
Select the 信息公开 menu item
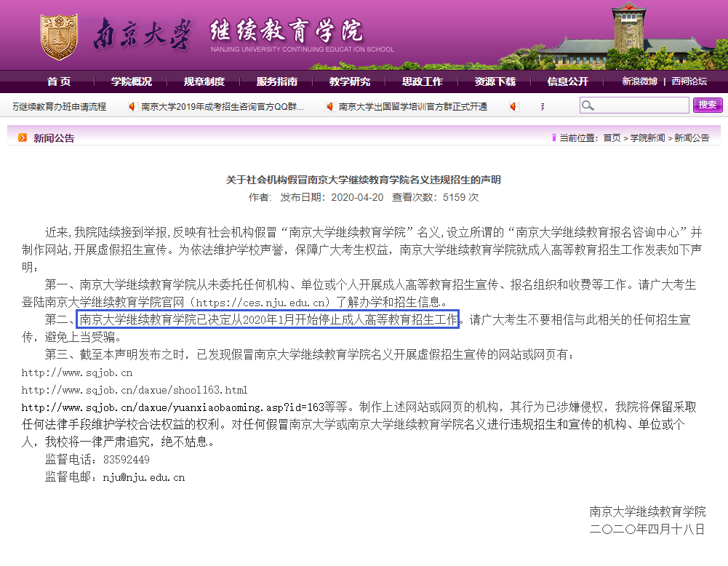[x=568, y=81]
